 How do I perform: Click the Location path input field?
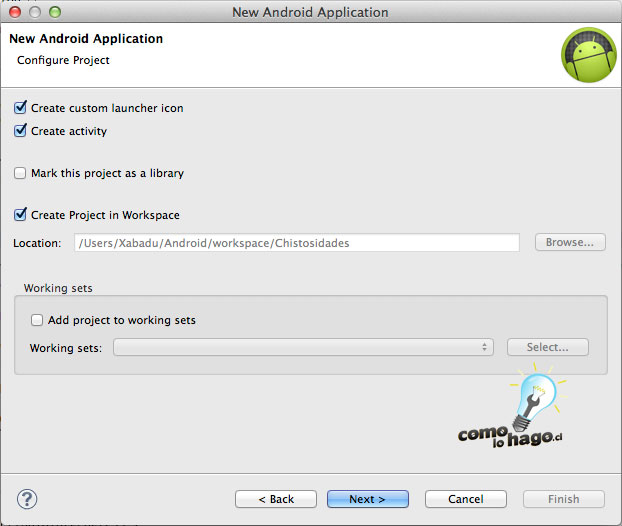click(x=297, y=243)
